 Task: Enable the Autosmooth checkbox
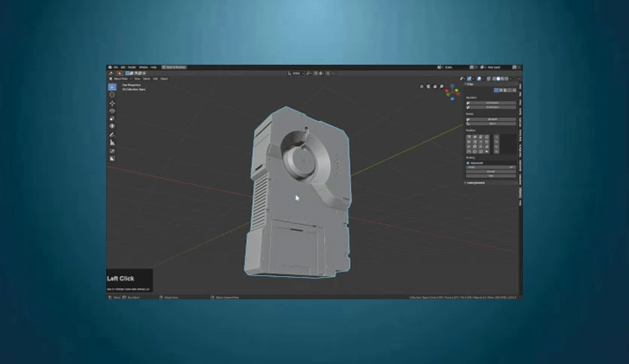click(x=468, y=163)
